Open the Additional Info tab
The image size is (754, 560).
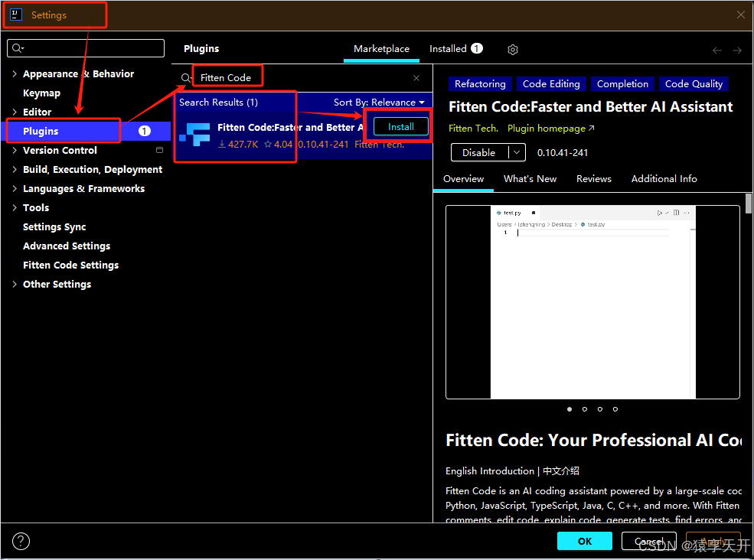coord(664,179)
